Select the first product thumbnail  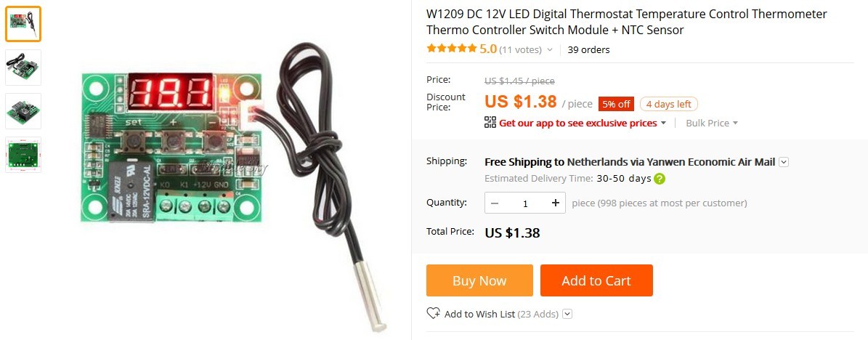[x=23, y=24]
